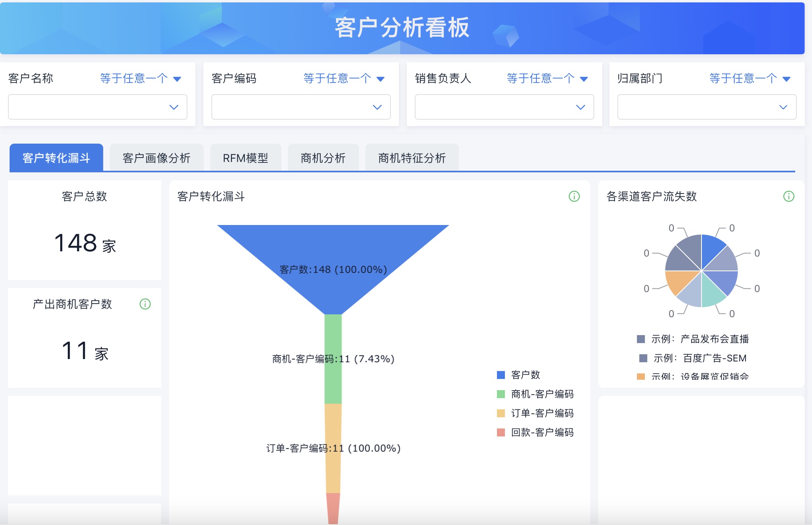Click the orange slice in pie chart
The height and width of the screenshot is (525, 812).
(x=680, y=280)
